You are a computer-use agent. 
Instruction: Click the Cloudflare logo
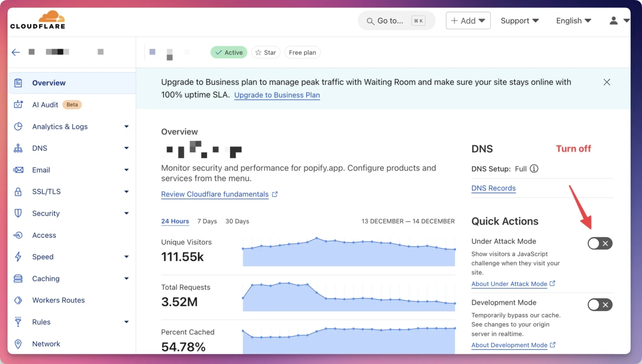[38, 20]
